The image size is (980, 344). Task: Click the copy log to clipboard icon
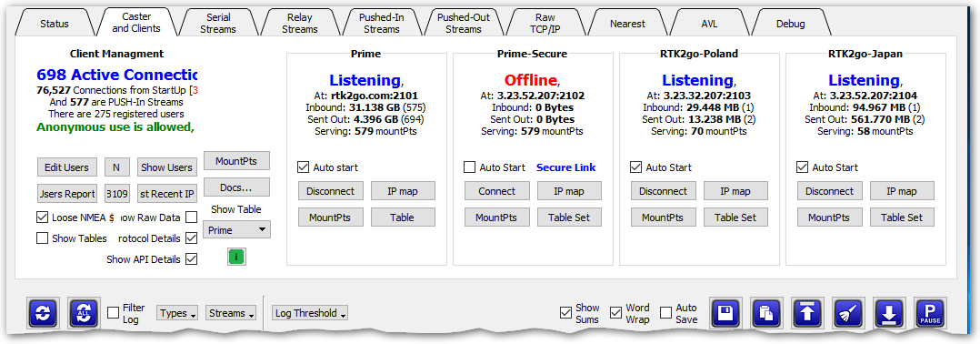[x=766, y=313]
